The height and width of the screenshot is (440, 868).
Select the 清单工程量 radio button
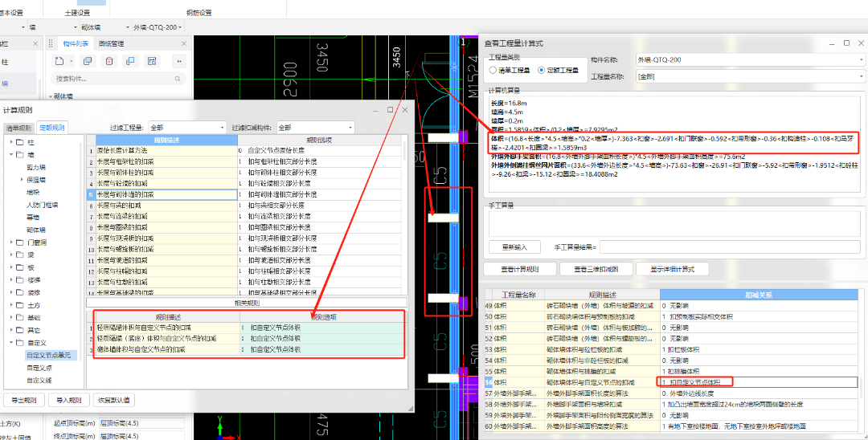[493, 70]
